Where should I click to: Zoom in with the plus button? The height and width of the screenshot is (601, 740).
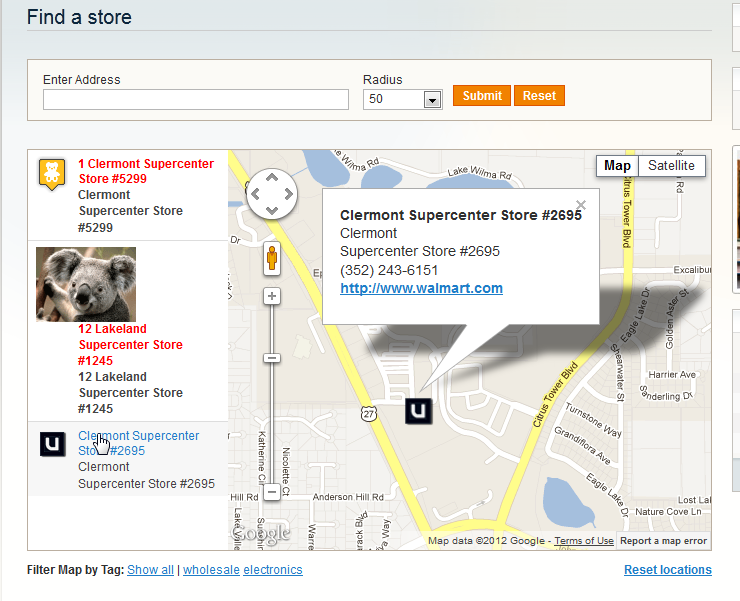coord(272,296)
